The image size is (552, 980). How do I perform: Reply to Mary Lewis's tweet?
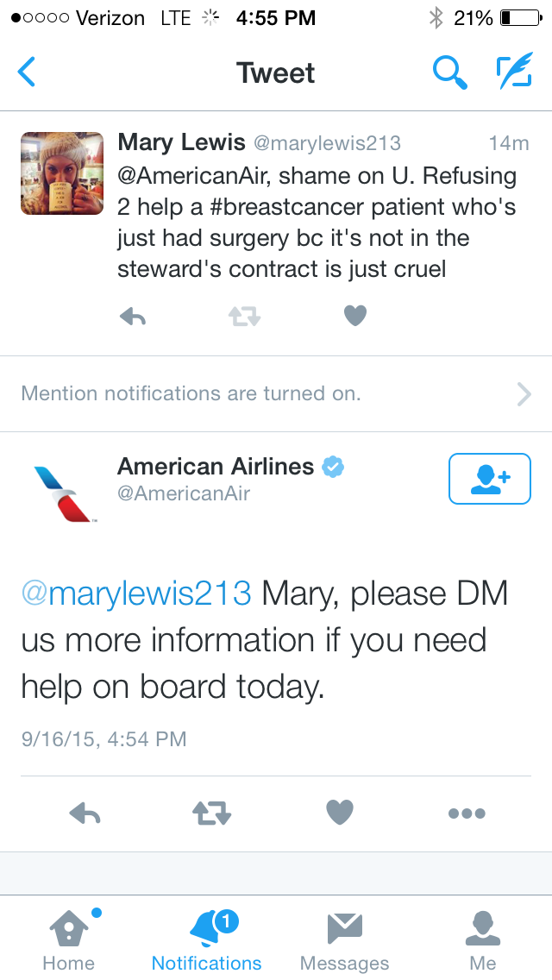pos(132,317)
